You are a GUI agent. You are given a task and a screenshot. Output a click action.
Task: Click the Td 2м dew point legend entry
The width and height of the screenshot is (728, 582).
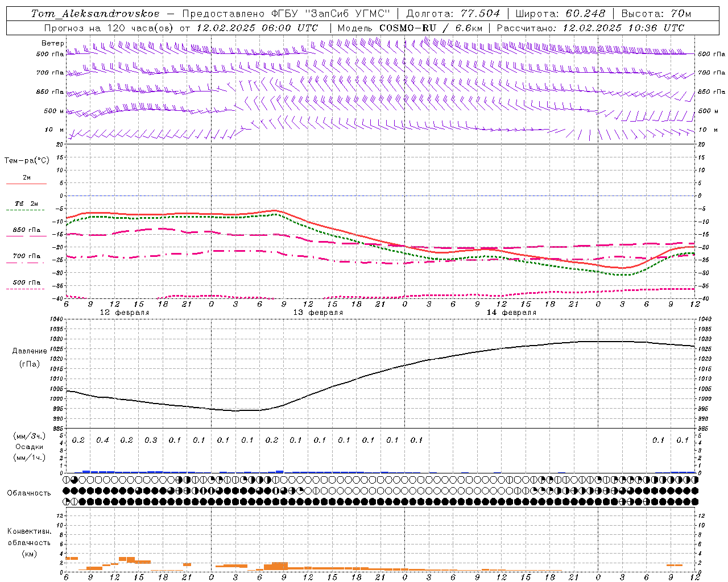click(26, 203)
